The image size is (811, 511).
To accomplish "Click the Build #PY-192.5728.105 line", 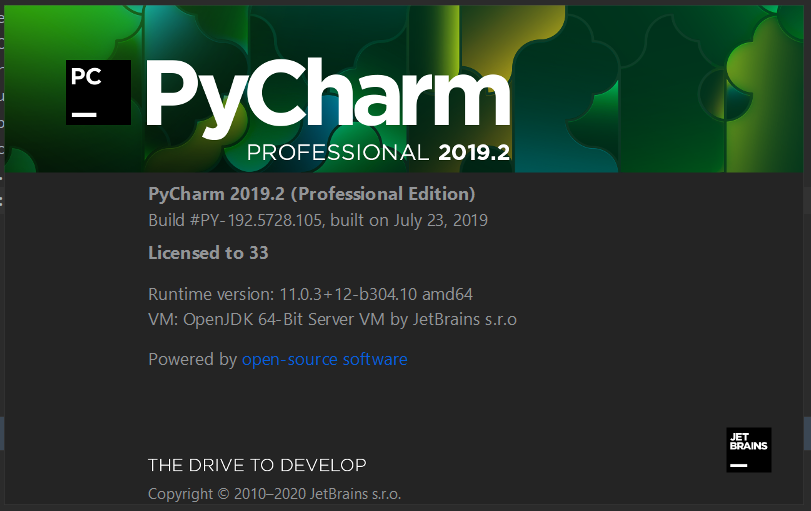I will point(318,221).
